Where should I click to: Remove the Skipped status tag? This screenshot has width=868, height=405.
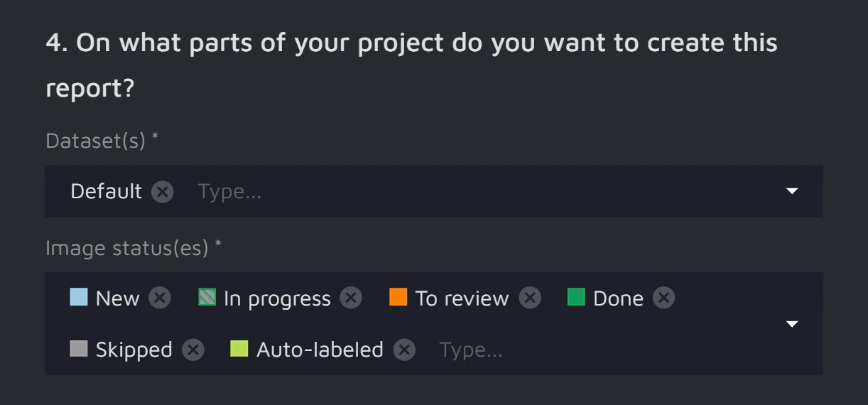tap(192, 350)
